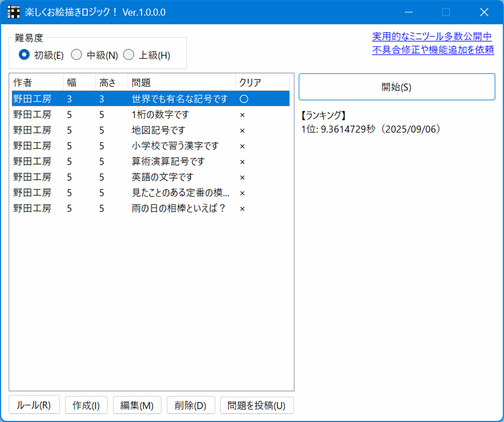Select the 初級(E) difficulty radio button
This screenshot has height=422, width=504.
(41, 55)
